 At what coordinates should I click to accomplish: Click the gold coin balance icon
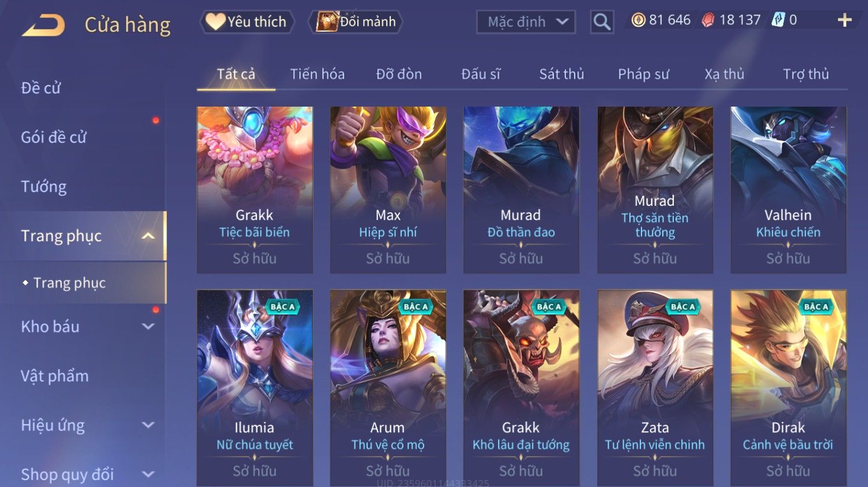click(x=638, y=20)
